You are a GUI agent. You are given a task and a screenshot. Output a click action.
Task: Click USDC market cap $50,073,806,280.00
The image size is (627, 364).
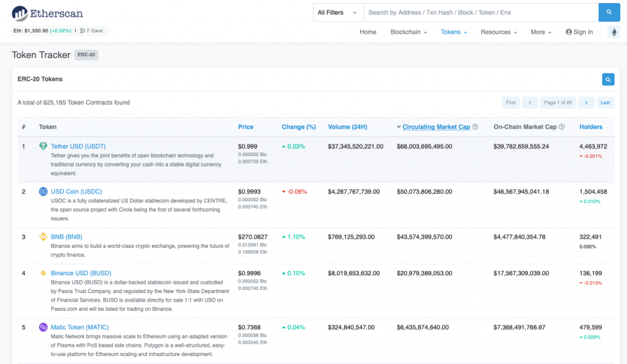pyautogui.click(x=424, y=191)
